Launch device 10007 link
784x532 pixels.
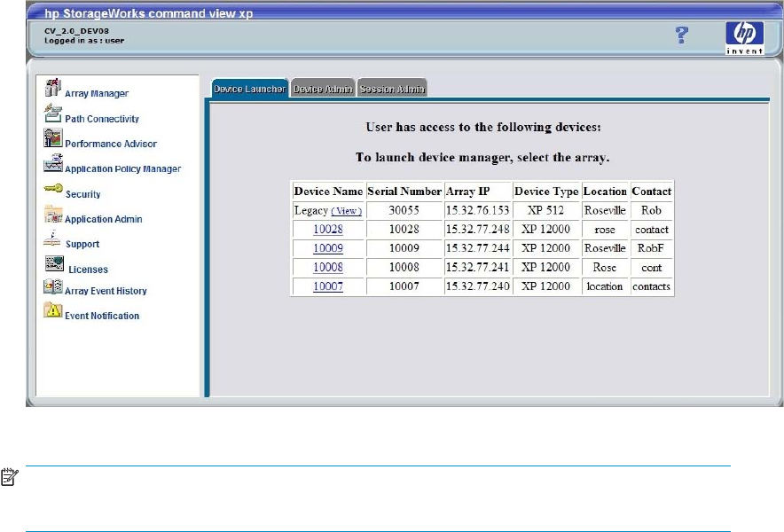pos(327,286)
